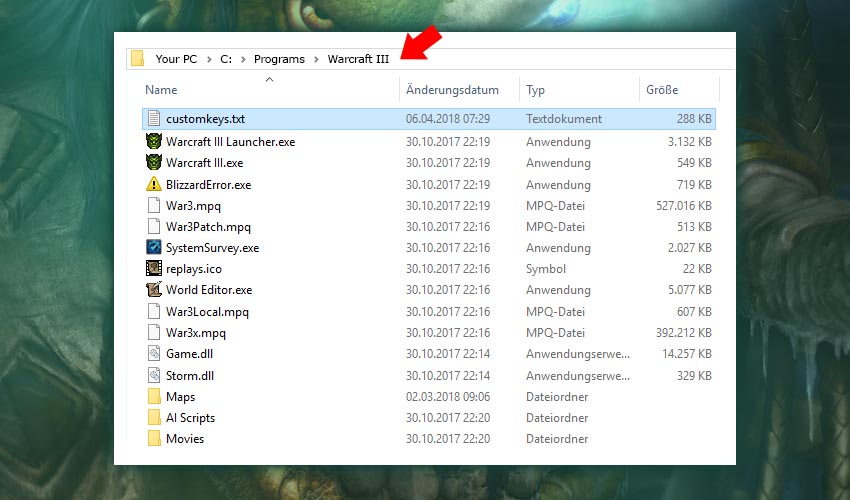This screenshot has height=500, width=850.
Task: Select the Warcraft III.exe file name
Action: tap(204, 163)
